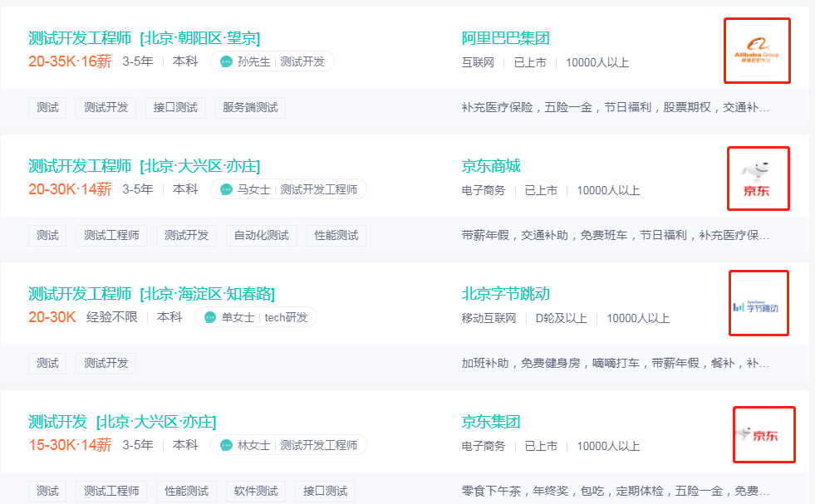Screen dimensions: 815x504
Task: Select the 接口测试 tag under Alibaba job
Action: [174, 107]
